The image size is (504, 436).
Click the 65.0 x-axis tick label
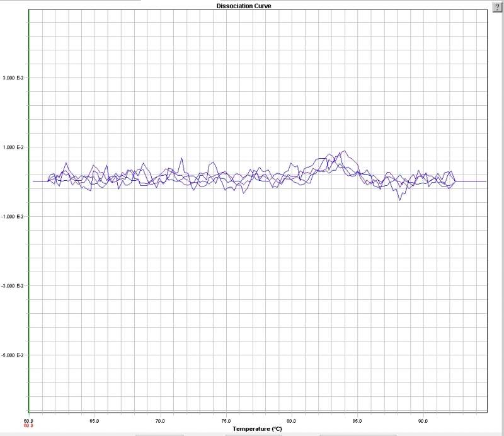[94, 421]
